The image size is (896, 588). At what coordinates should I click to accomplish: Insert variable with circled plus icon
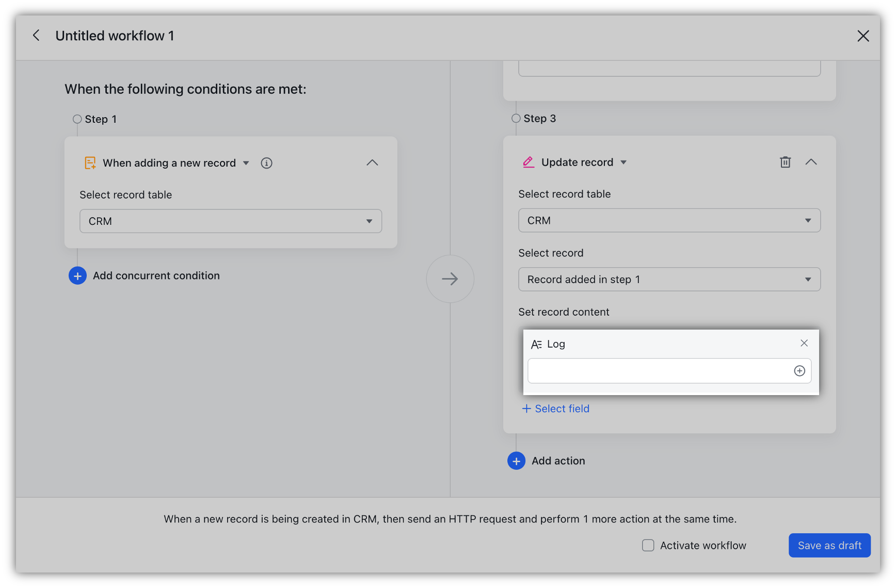pos(799,371)
